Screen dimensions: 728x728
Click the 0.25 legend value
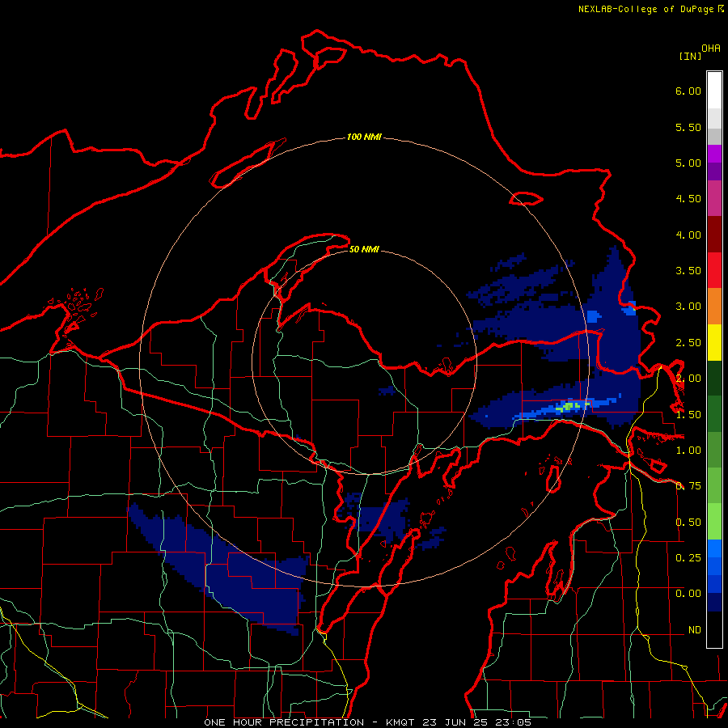pos(688,557)
